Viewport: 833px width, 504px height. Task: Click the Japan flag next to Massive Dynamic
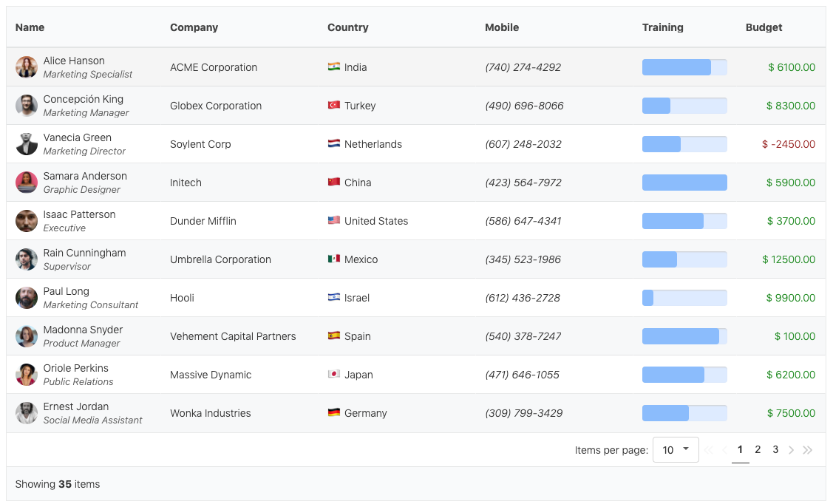click(334, 375)
